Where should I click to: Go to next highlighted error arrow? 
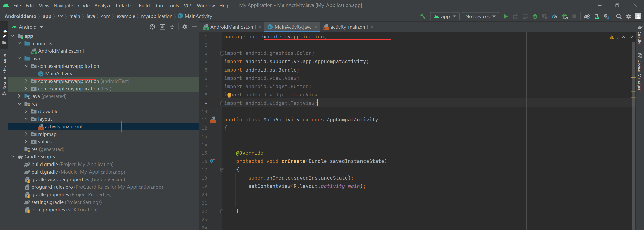pyautogui.click(x=631, y=37)
